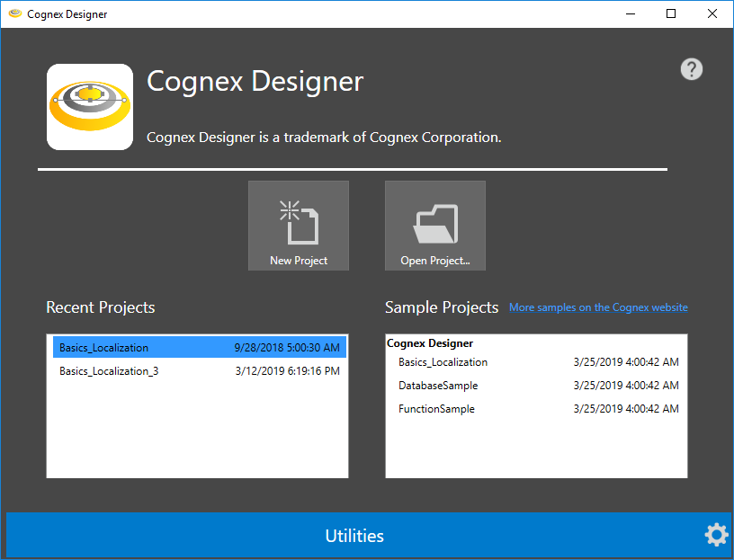Minimize the Cognex Designer window
This screenshot has height=560, width=734.
click(x=630, y=14)
